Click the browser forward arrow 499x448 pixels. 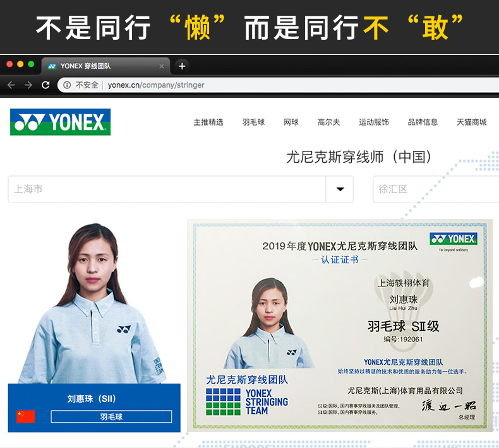[28, 85]
